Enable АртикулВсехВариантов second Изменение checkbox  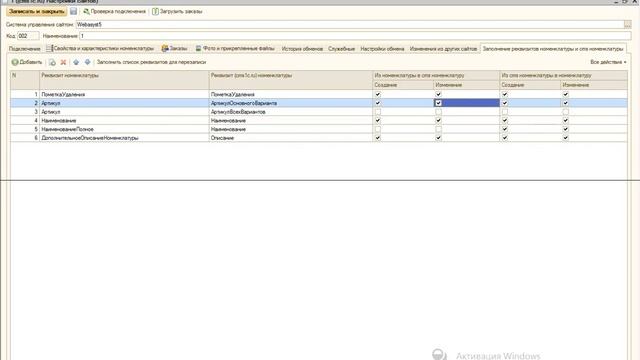click(566, 111)
